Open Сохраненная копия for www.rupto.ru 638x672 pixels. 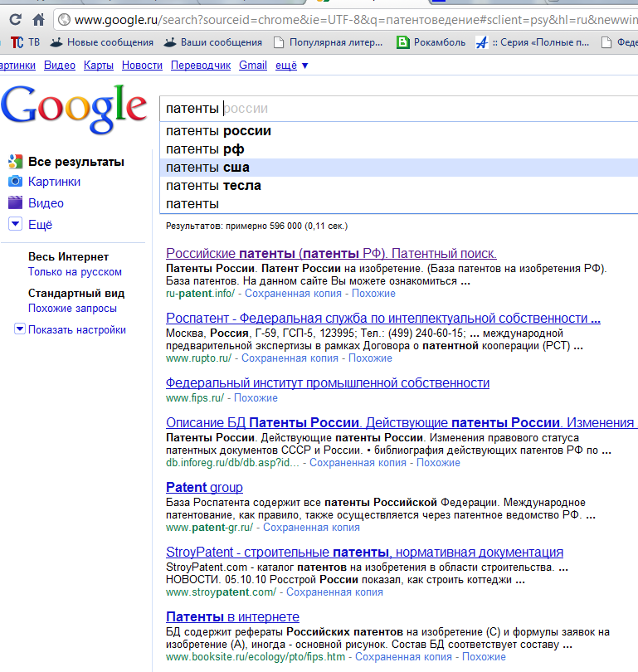[x=290, y=358]
